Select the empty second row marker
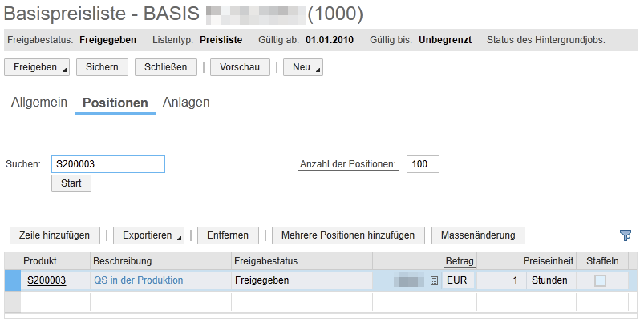The image size is (644, 322). click(12, 302)
